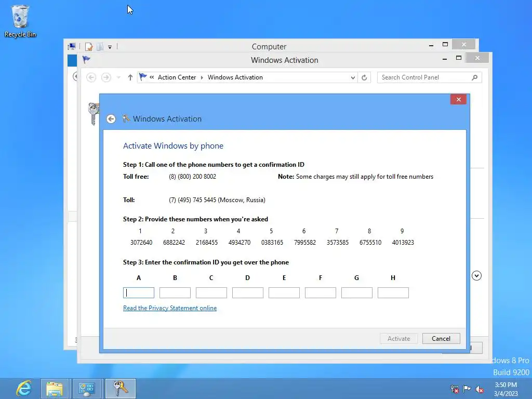Click the muted volume tray icon
Viewport: 532px width, 399px height.
point(480,389)
